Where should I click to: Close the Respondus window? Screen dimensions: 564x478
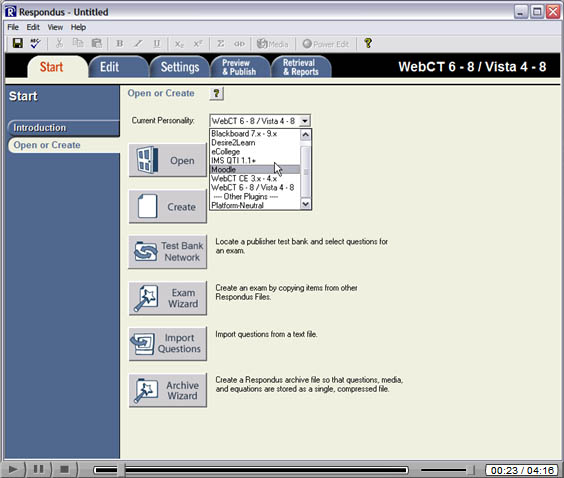coord(553,12)
